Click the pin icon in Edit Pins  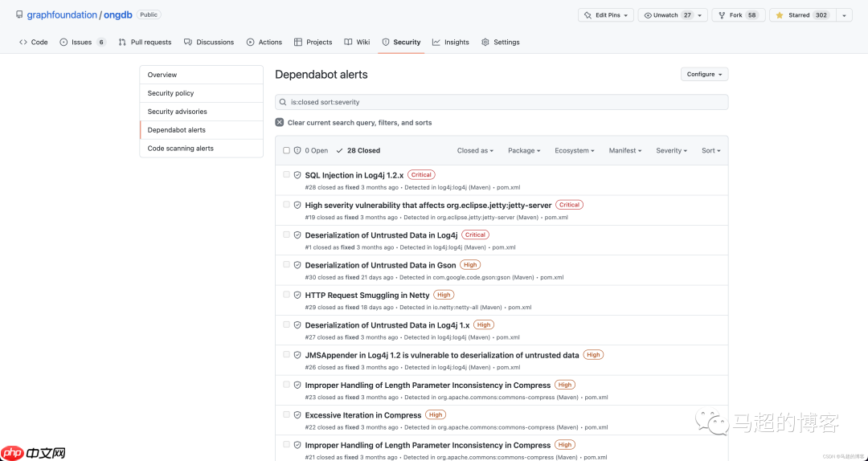tap(588, 15)
